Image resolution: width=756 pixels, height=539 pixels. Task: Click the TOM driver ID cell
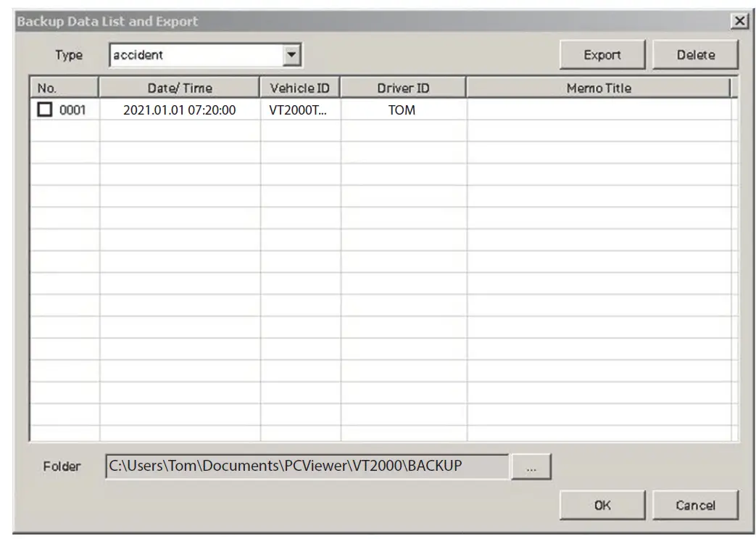tap(403, 110)
